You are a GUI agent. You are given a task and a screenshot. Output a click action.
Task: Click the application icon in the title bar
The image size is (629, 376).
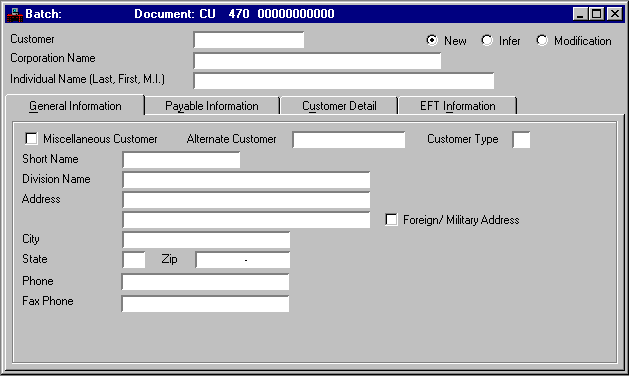click(14, 14)
